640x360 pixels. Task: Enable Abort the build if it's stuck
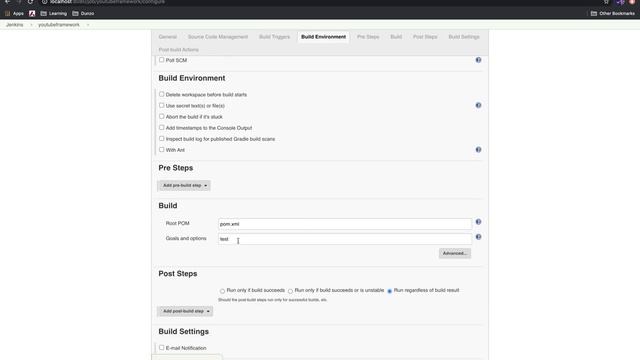(x=162, y=116)
